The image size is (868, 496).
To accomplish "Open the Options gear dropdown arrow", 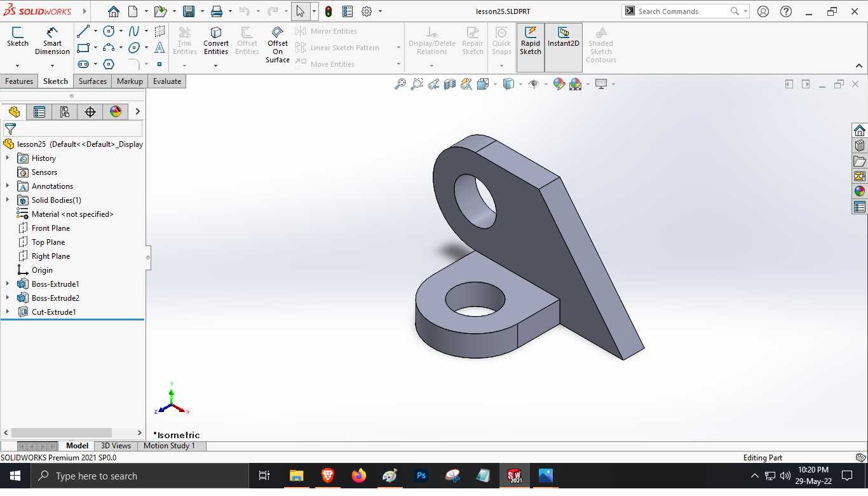I will (x=380, y=11).
